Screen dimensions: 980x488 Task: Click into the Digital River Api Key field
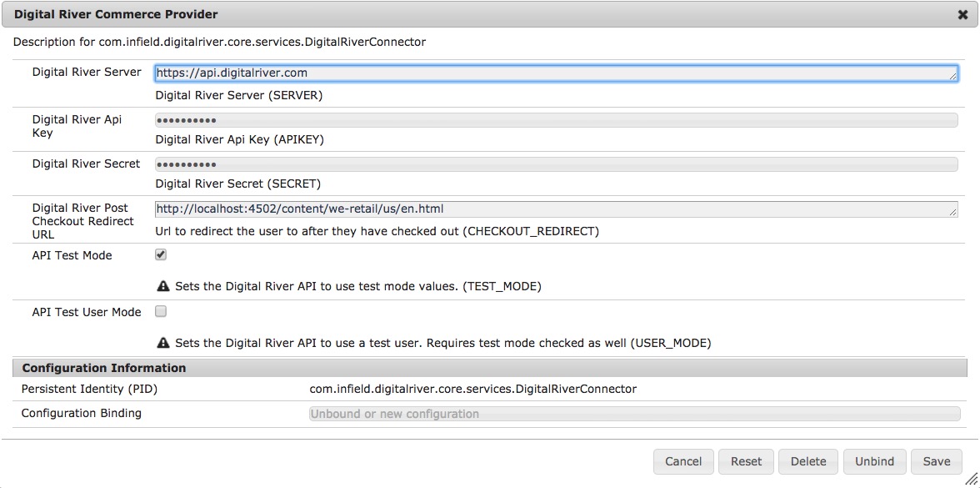pyautogui.click(x=556, y=119)
